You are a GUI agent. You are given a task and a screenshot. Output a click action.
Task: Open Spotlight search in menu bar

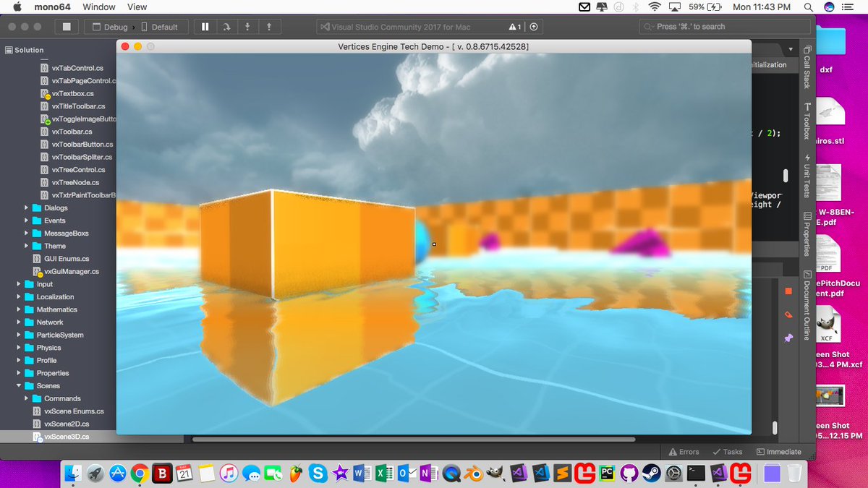[x=808, y=7]
